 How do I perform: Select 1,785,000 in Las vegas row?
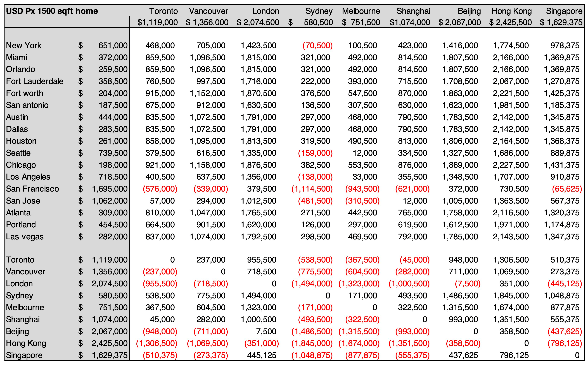tap(460, 237)
